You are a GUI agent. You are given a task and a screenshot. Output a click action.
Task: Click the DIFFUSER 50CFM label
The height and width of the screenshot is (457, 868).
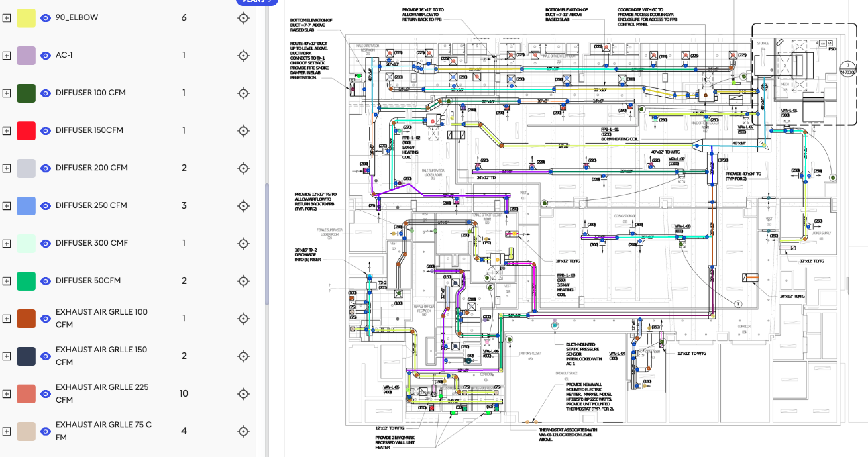pyautogui.click(x=88, y=280)
